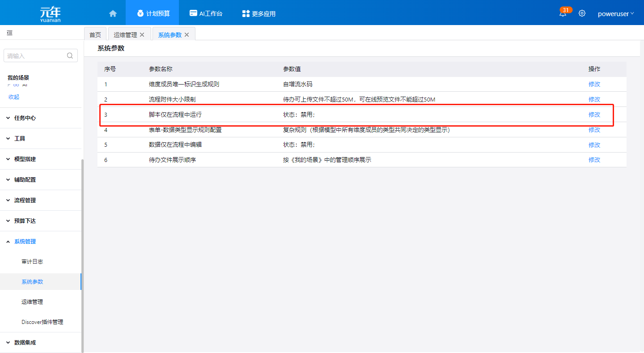The image size is (644, 353).
Task: Close the 系统参数 tab
Action: 187,35
